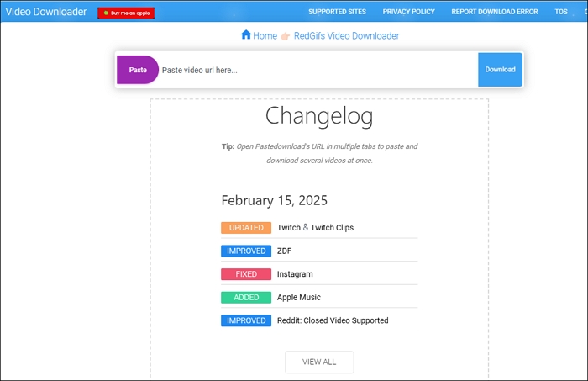
Task: Click the home icon in the breadcrumb
Action: (246, 35)
